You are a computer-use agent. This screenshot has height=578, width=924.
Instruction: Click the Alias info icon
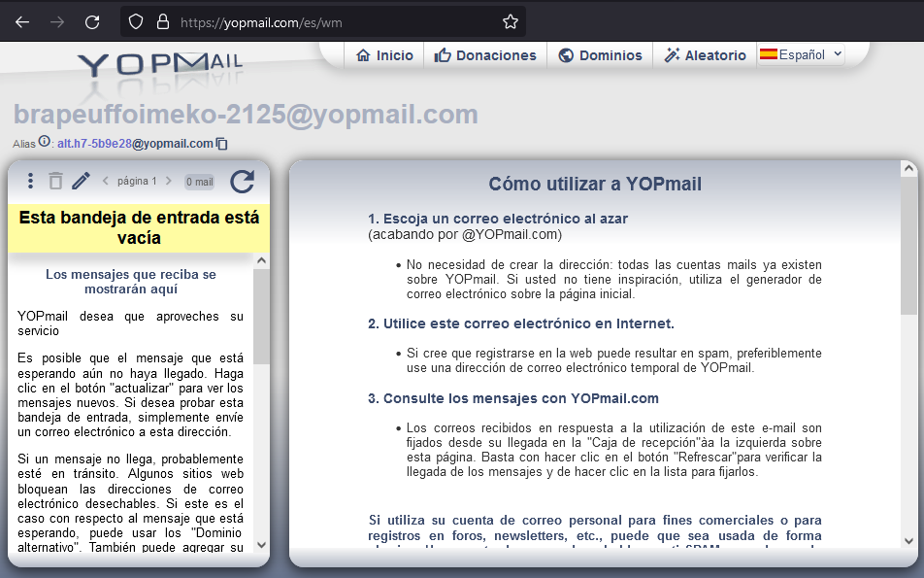tap(44, 142)
